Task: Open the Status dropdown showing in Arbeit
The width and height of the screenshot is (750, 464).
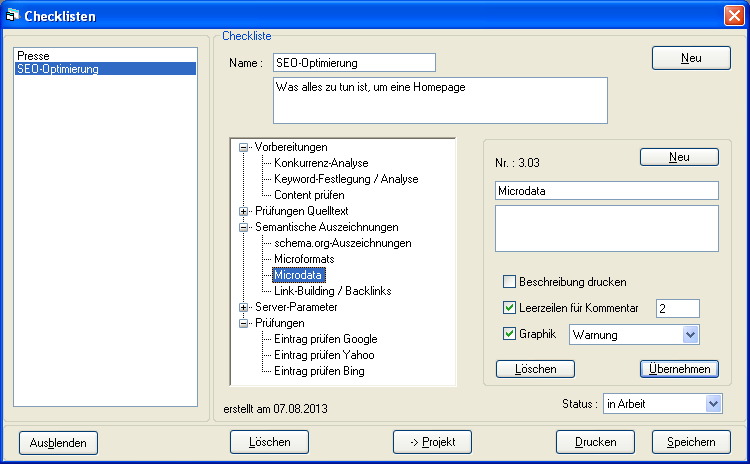Action: click(713, 403)
